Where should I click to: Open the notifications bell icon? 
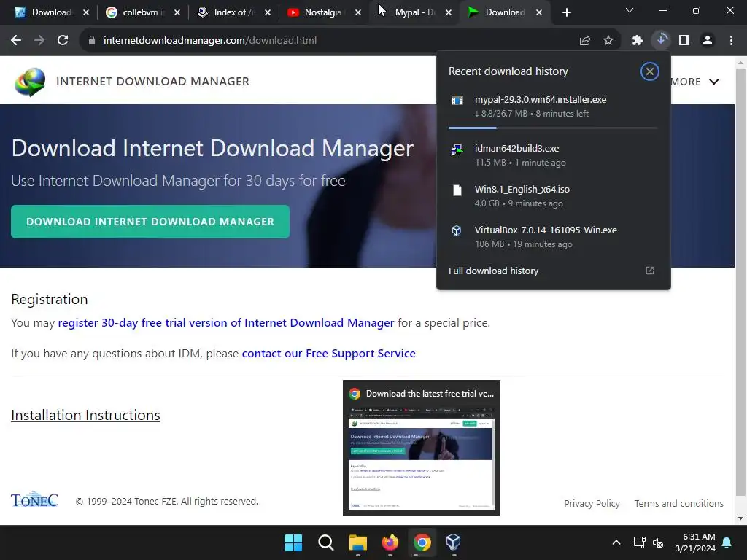coord(727,542)
